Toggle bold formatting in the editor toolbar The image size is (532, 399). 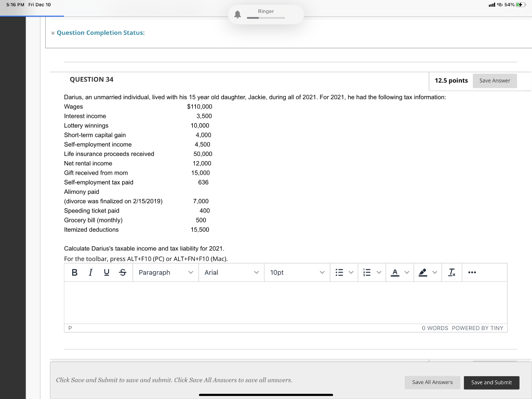point(75,272)
